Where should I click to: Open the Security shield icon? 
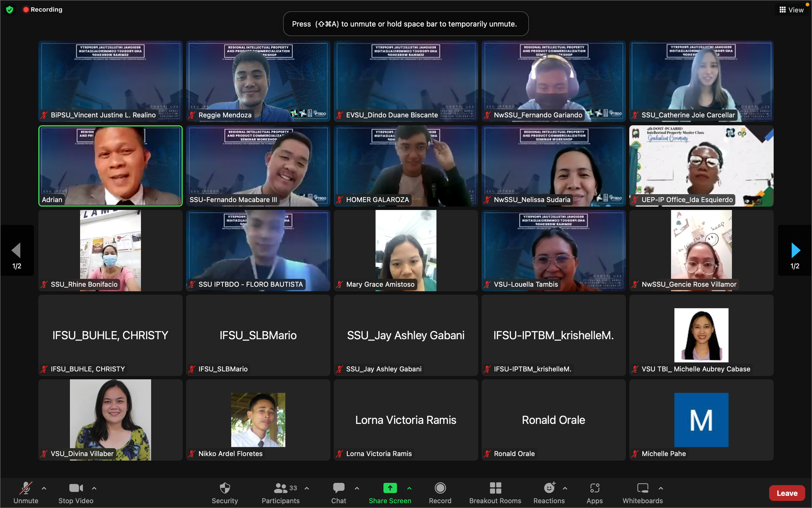[225, 488]
